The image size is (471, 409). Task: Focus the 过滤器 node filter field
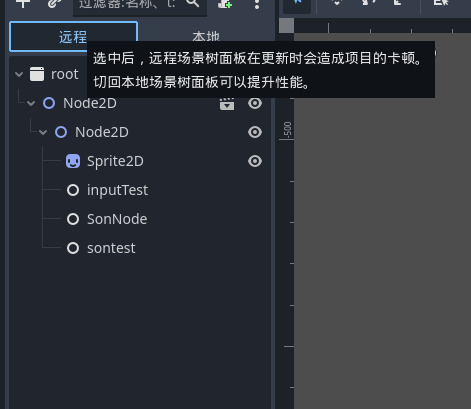coord(130,4)
